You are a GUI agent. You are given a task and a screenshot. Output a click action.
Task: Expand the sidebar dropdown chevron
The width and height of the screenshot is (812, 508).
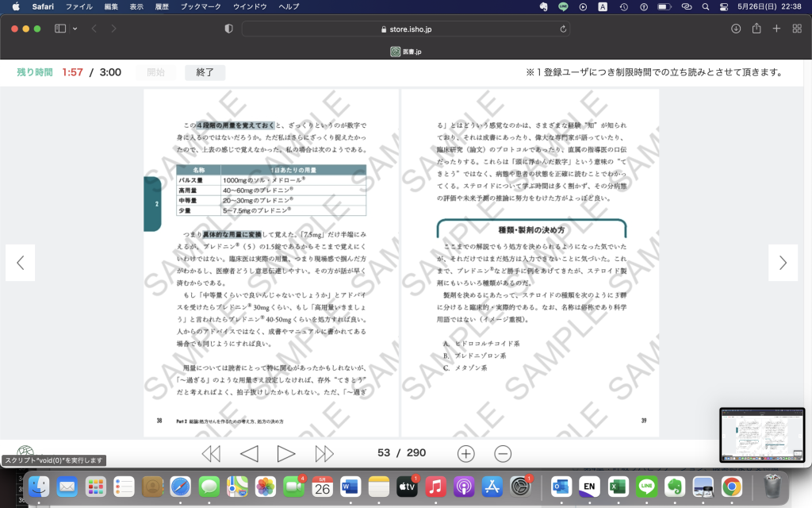tap(75, 29)
